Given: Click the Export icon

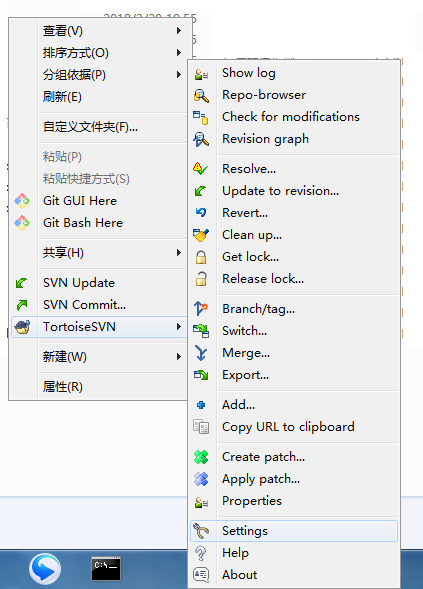Looking at the screenshot, I should click(201, 375).
